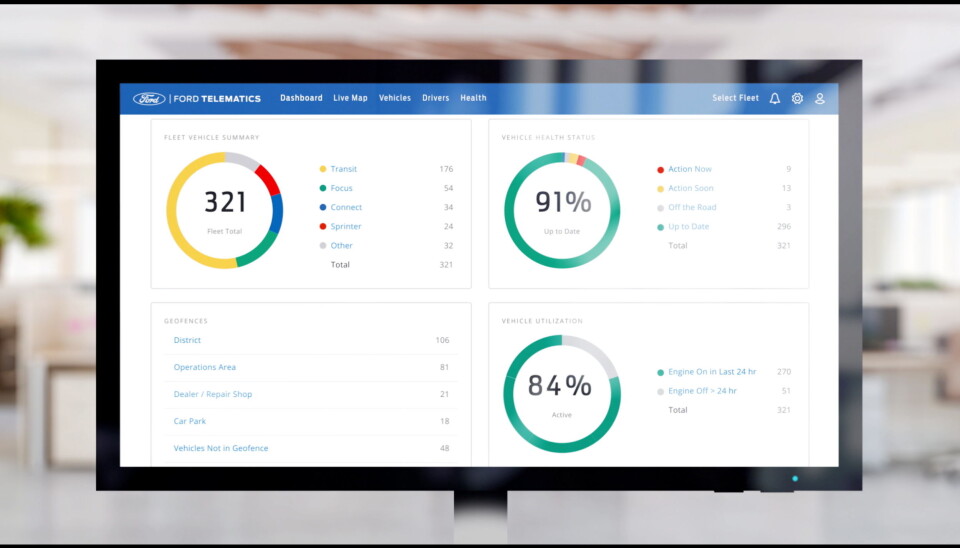The height and width of the screenshot is (548, 960).
Task: Click the blue Connect legend dot
Action: pos(323,207)
